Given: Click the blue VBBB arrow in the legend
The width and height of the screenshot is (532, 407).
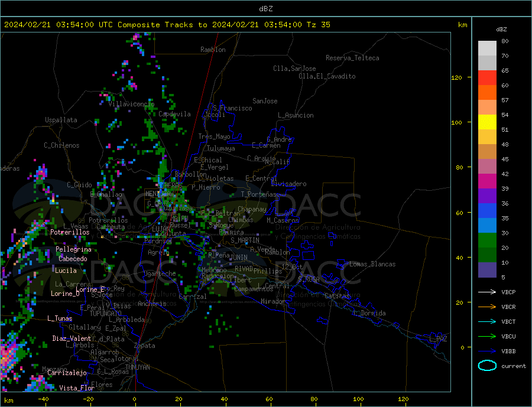Looking at the screenshot, I should coord(487,351).
